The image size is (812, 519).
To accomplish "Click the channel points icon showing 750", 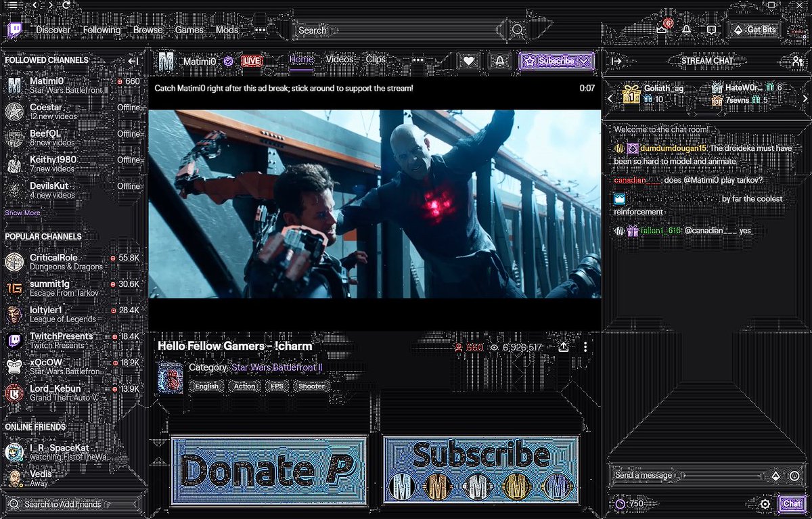I will click(x=621, y=504).
